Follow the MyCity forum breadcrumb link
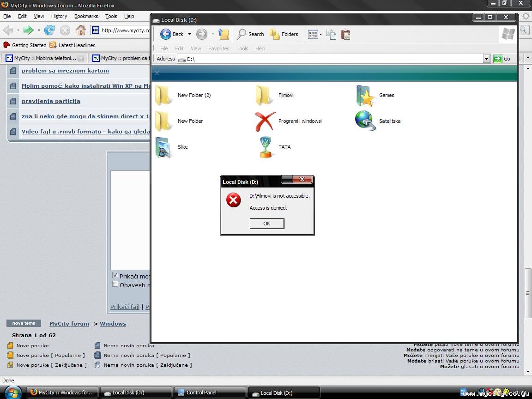Viewport: 532px width, 399px height. tap(69, 324)
